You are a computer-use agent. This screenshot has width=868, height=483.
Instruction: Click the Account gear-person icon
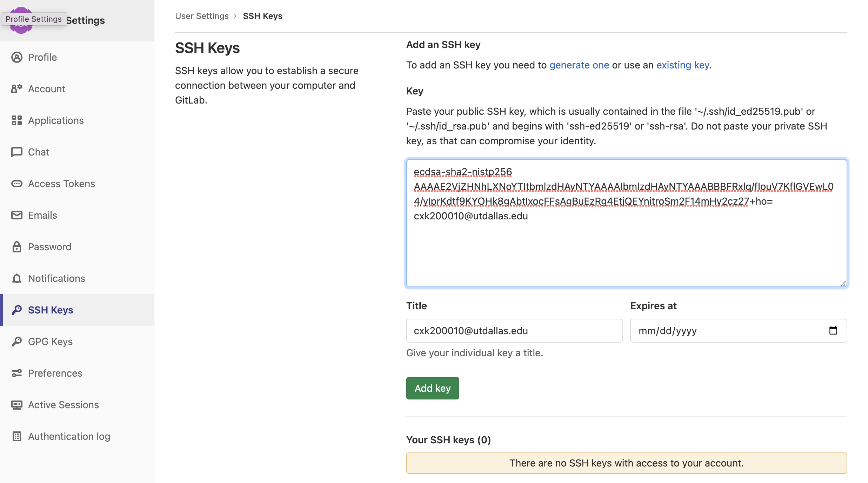pos(16,89)
